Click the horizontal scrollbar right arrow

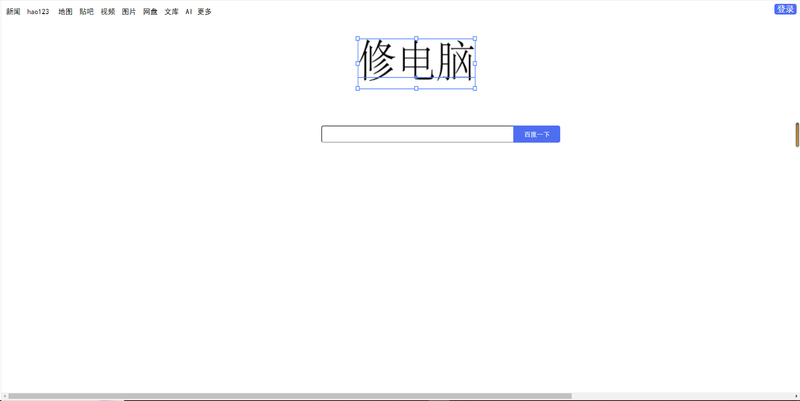(796, 396)
